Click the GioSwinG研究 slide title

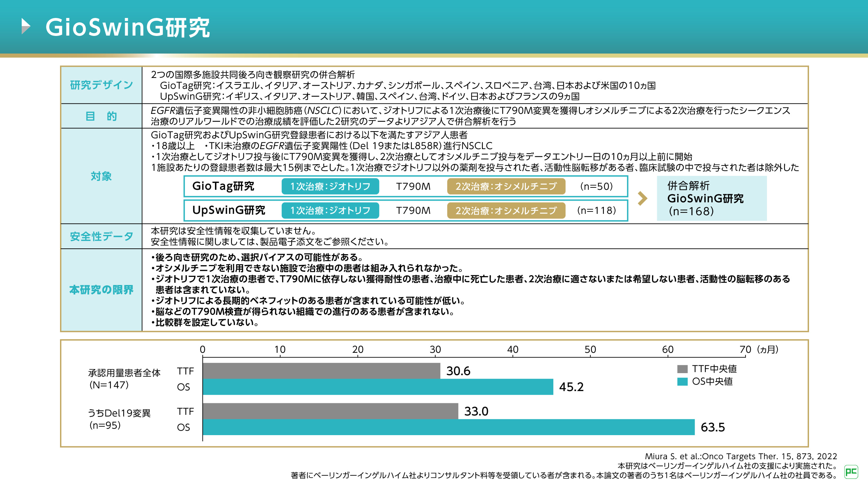pos(127,27)
